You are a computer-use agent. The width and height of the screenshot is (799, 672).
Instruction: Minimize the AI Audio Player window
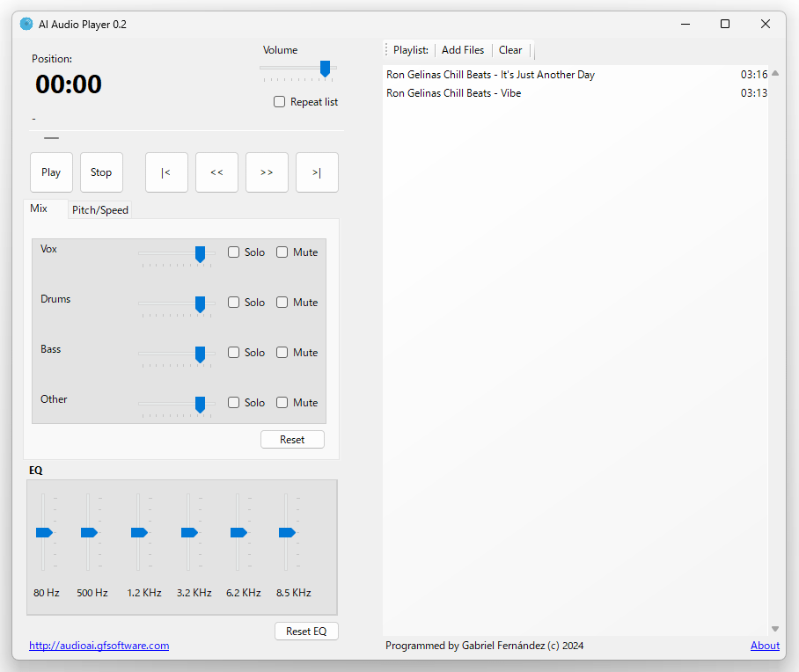click(685, 24)
